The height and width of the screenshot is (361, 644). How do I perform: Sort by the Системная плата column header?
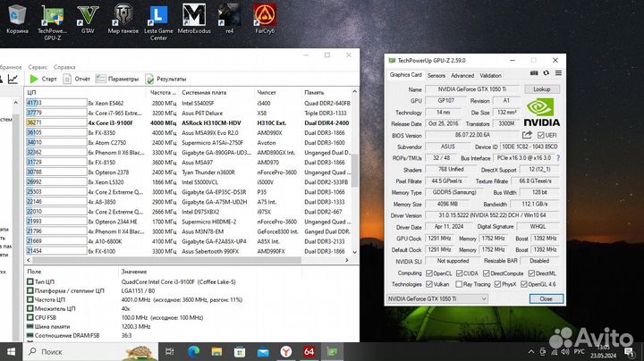216,92
